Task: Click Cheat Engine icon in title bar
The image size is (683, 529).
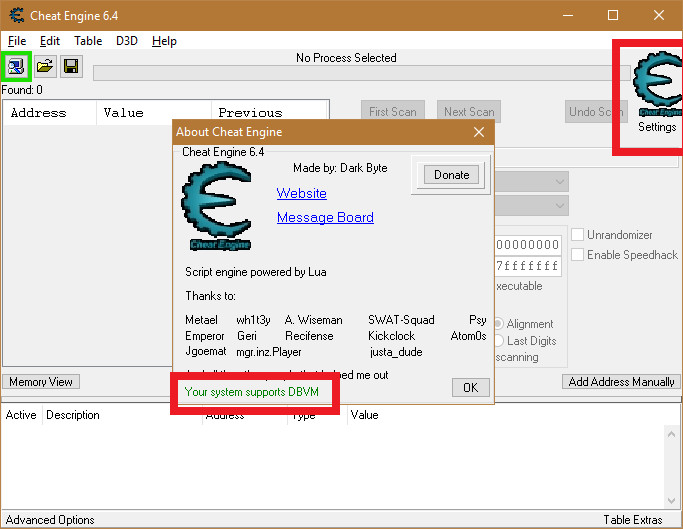Action: click(17, 15)
